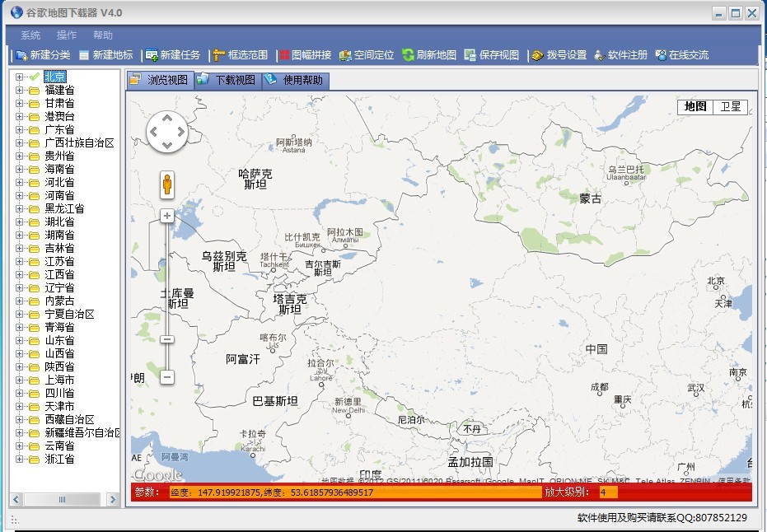Click the 新建分类 toolbar icon
Image resolution: width=767 pixels, height=532 pixels.
[21, 55]
